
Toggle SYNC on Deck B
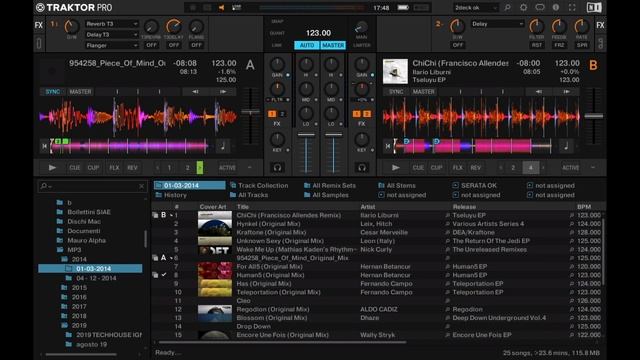396,92
